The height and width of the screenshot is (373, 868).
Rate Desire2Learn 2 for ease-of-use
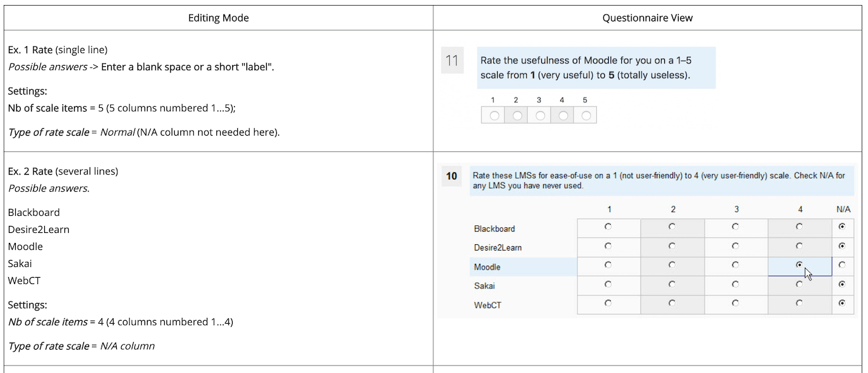672,246
